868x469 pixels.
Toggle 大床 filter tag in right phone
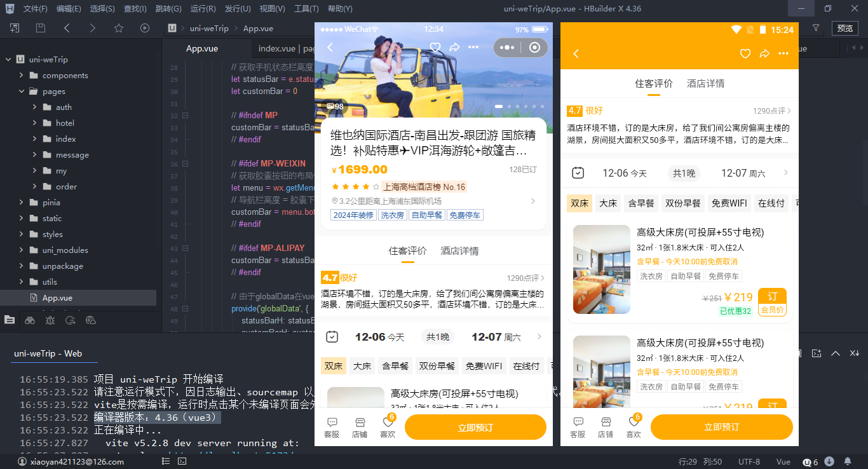click(x=608, y=203)
